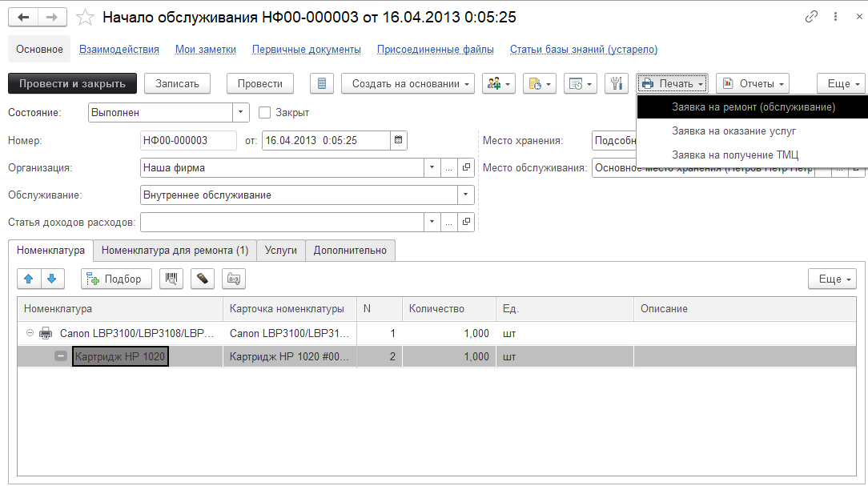Click the document list icon in toolbar
Viewport: 868px width, 486px height.
point(322,83)
